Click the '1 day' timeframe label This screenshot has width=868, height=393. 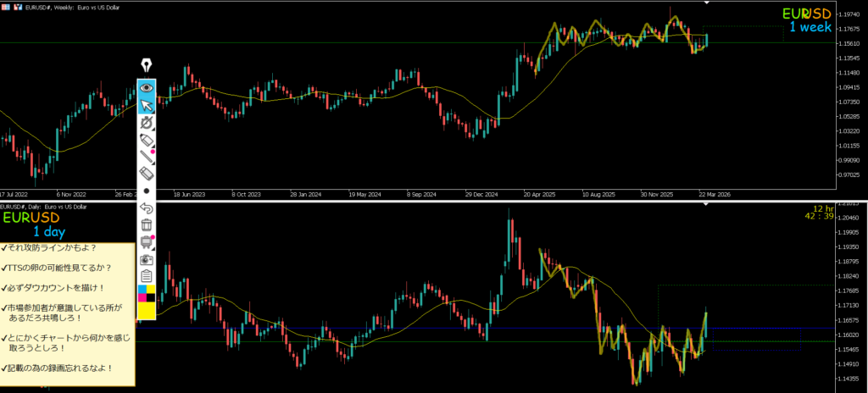tap(50, 231)
